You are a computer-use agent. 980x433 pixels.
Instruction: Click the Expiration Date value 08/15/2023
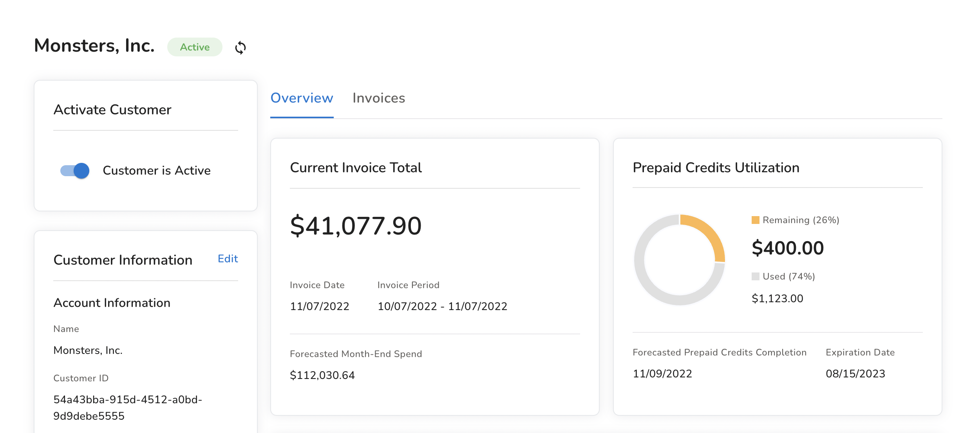[855, 373]
